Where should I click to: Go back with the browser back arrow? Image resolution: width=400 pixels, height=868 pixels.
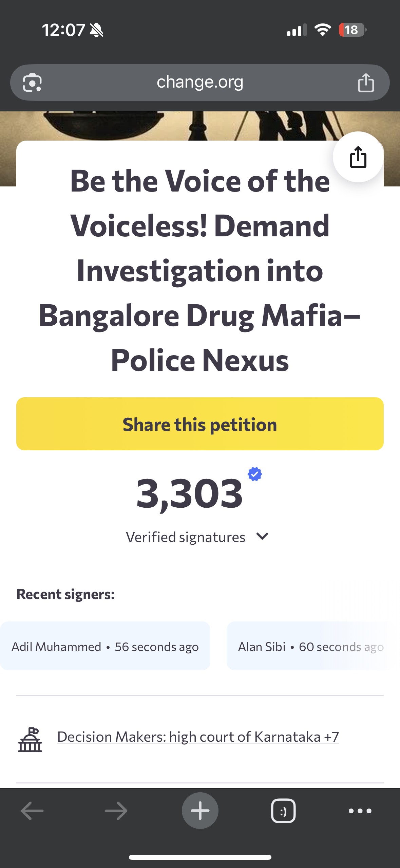point(32,811)
